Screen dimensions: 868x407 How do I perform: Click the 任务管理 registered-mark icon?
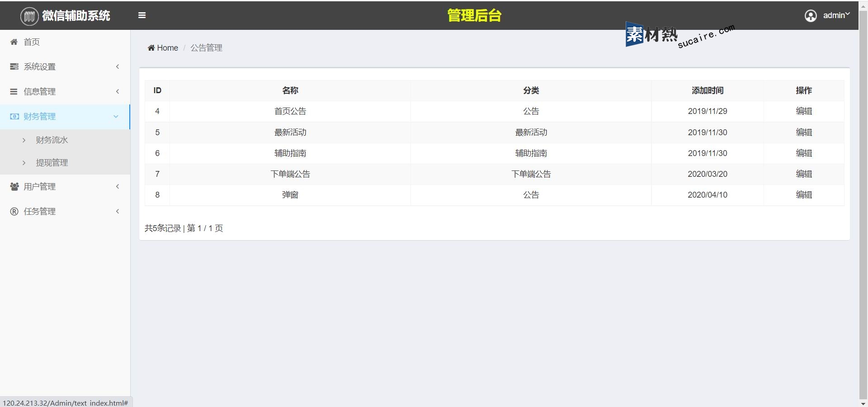(x=14, y=212)
